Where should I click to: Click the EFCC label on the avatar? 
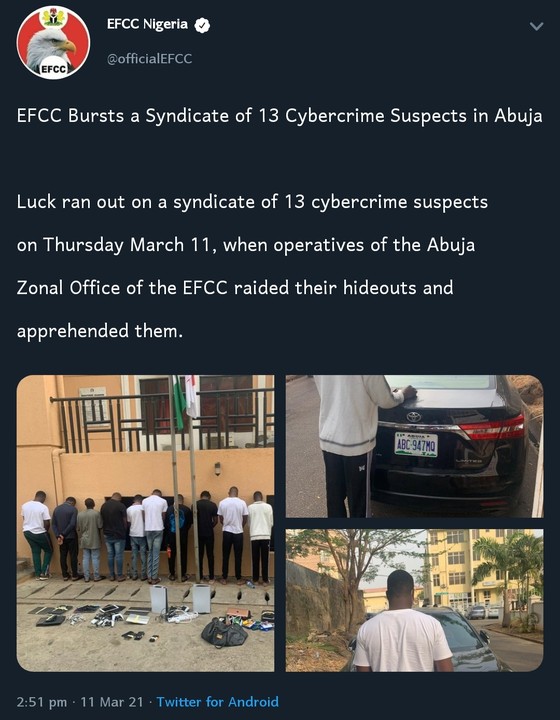tap(54, 69)
